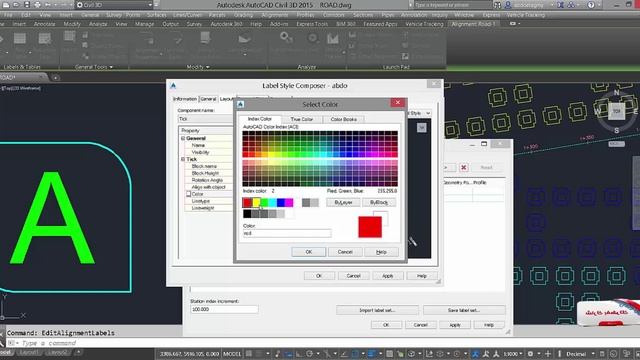Pick the cyan standard color swatch

coord(272,202)
